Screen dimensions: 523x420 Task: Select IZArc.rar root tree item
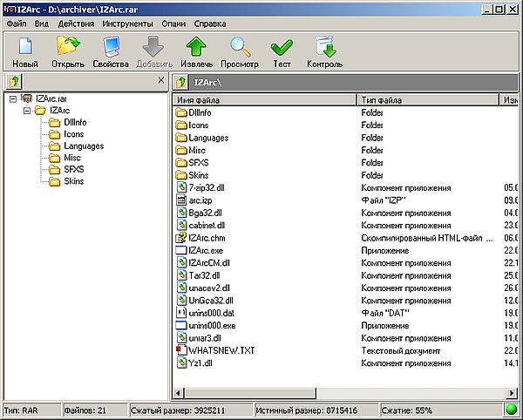click(x=51, y=99)
